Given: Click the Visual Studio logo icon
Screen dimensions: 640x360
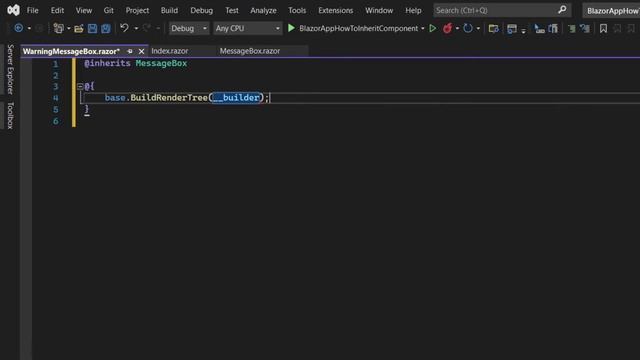Looking at the screenshot, I should point(13,10).
